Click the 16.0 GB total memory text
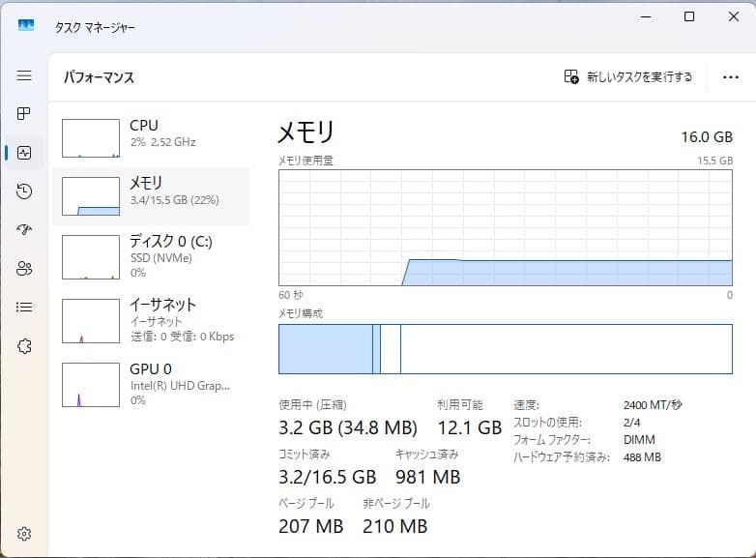756x558 pixels. 707,137
